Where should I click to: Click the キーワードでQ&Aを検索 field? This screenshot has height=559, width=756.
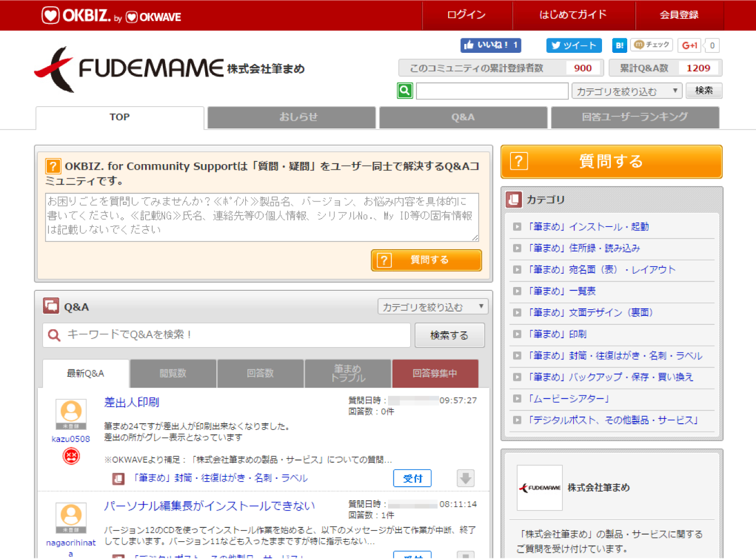(x=227, y=335)
